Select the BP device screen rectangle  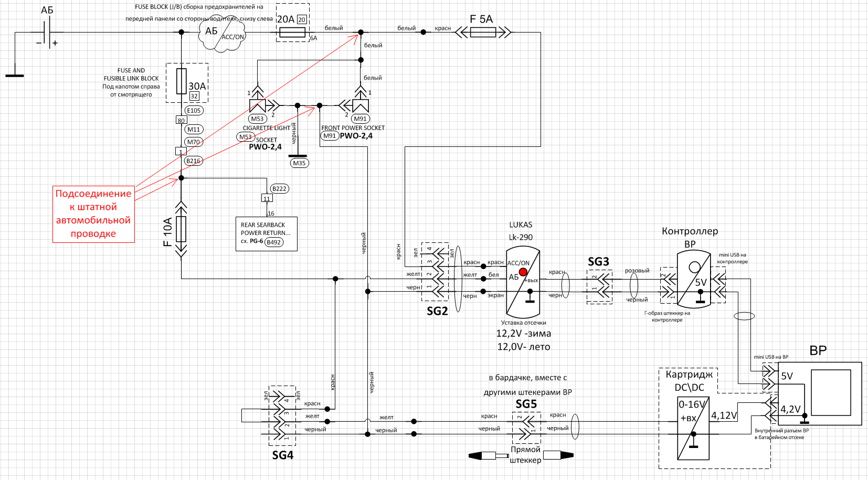point(831,392)
